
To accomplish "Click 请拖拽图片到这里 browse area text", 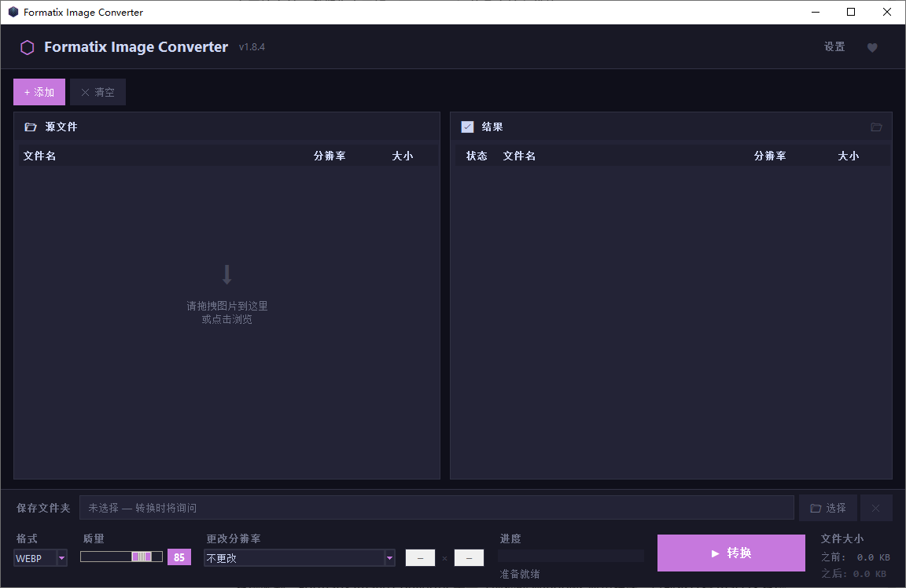I will tap(227, 306).
